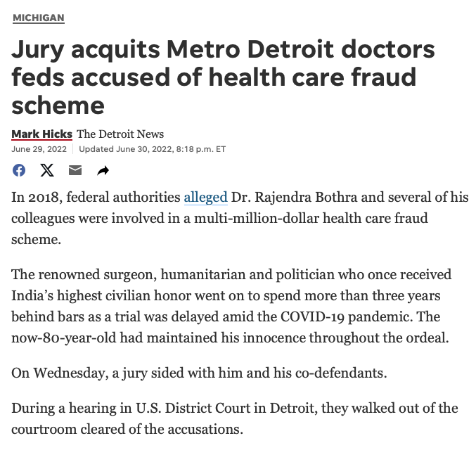This screenshot has height=455, width=476.
Task: Follow the 'alleged' hyperlink
Action: pyautogui.click(x=205, y=198)
